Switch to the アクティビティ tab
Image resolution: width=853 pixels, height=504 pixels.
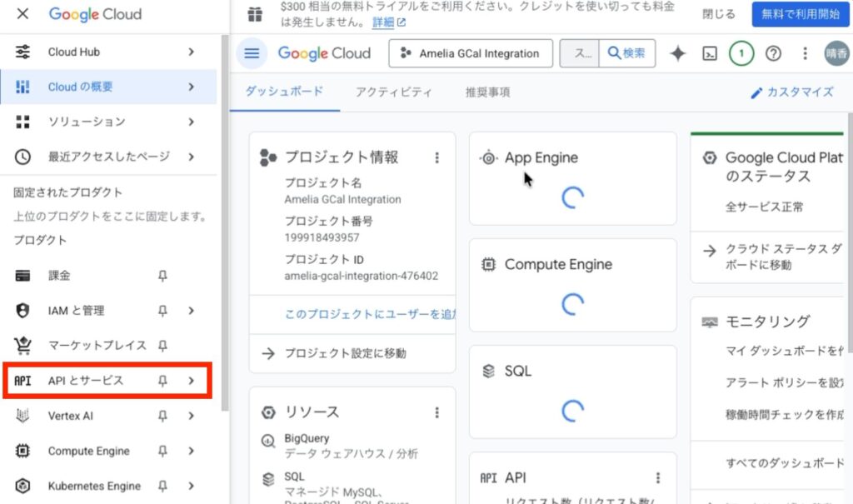pyautogui.click(x=393, y=92)
